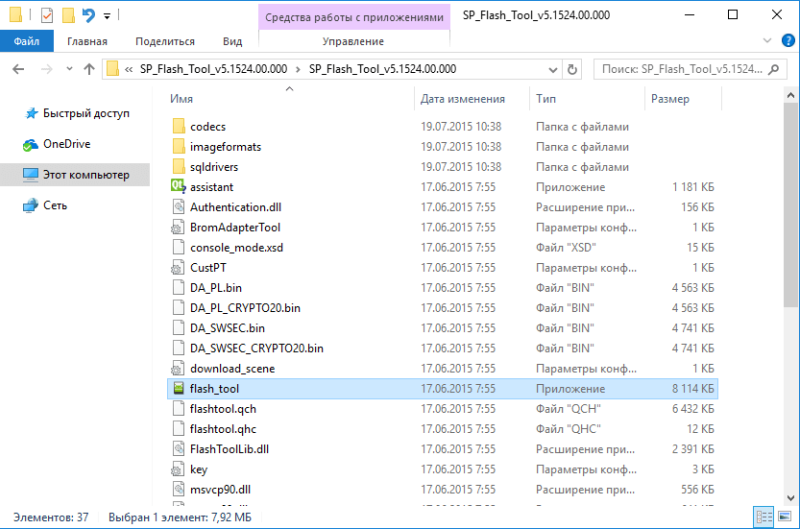This screenshot has height=529, width=800.
Task: Switch to the Вид ribbon tab
Action: 232,41
